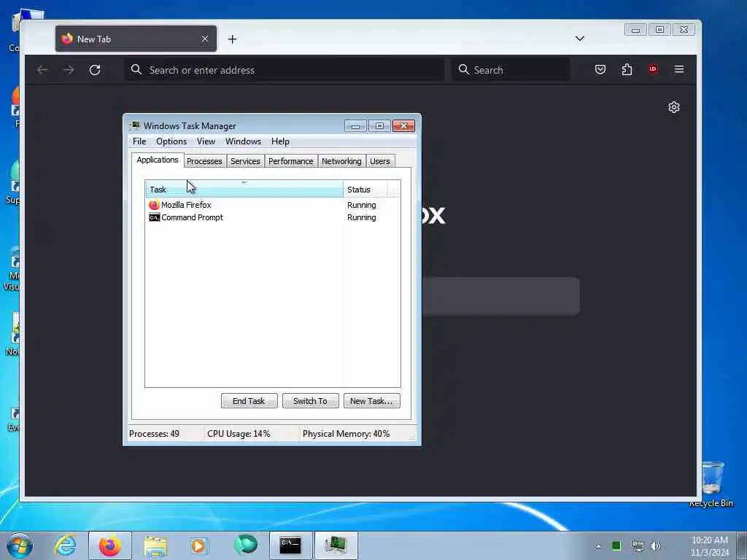Click Running status of Mozilla Firefox
The height and width of the screenshot is (560, 747).
pos(362,205)
